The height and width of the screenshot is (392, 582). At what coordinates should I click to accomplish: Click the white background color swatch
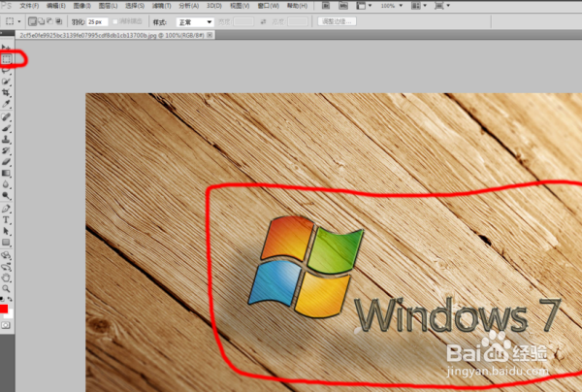(x=10, y=314)
